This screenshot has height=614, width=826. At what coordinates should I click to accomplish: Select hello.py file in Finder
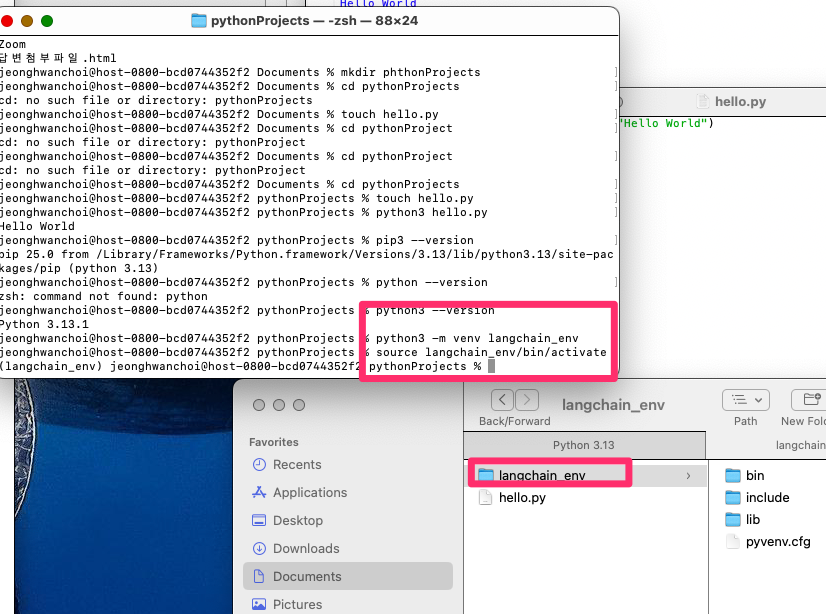[587, 498]
